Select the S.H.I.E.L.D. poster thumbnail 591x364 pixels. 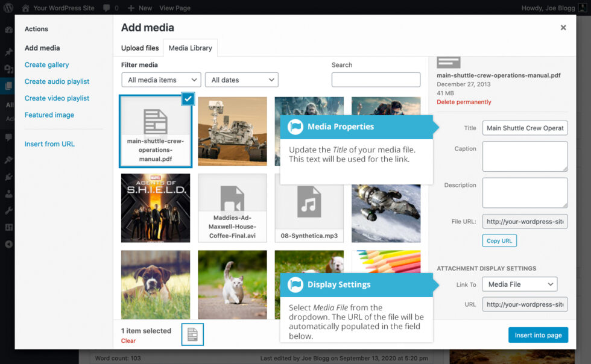click(155, 207)
